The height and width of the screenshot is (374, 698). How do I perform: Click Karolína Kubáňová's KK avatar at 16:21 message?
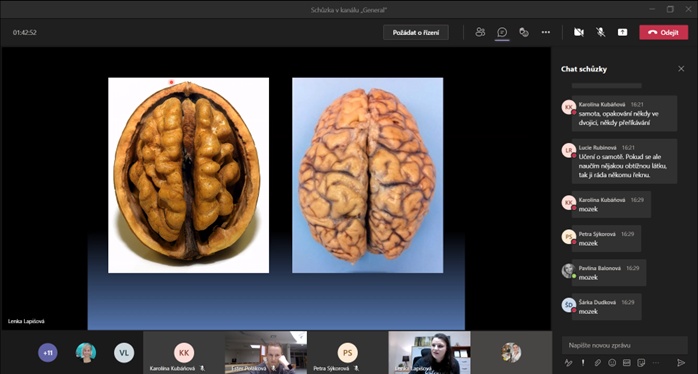point(568,107)
